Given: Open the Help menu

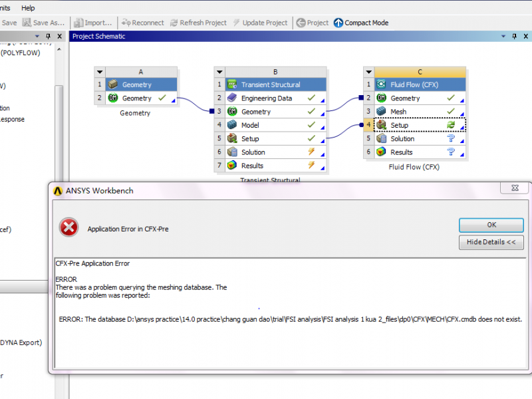Looking at the screenshot, I should click(x=28, y=8).
